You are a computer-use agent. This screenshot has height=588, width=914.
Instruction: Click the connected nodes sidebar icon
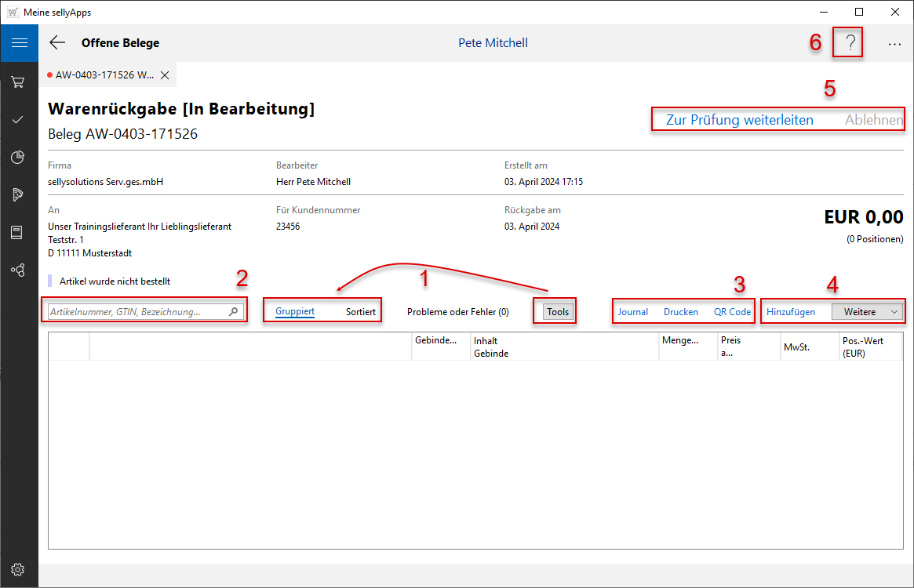point(18,270)
